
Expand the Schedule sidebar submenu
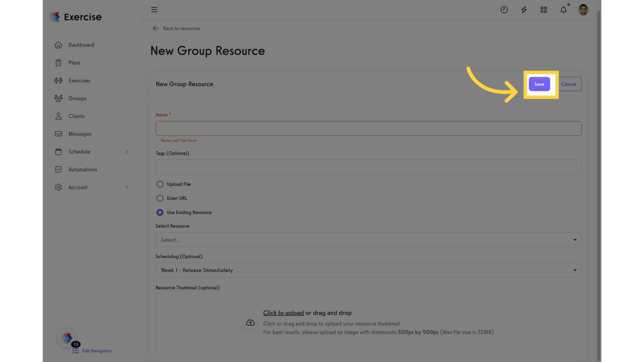click(127, 152)
